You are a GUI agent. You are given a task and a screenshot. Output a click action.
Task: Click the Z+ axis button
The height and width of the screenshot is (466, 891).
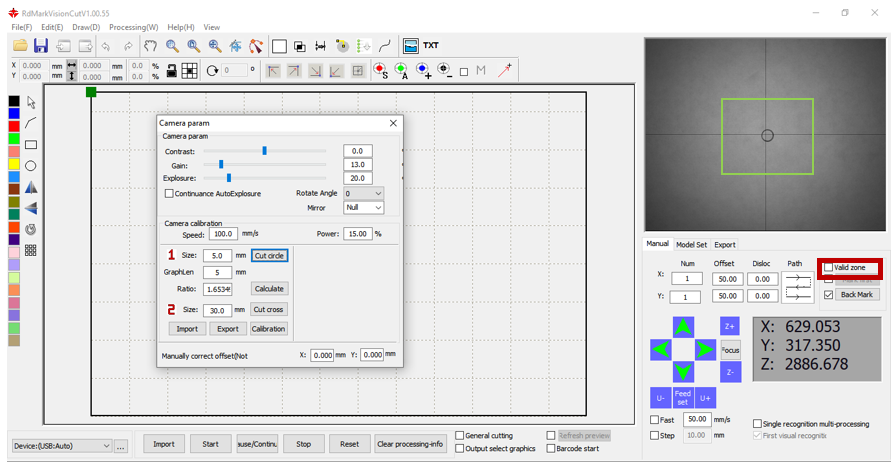tap(730, 326)
